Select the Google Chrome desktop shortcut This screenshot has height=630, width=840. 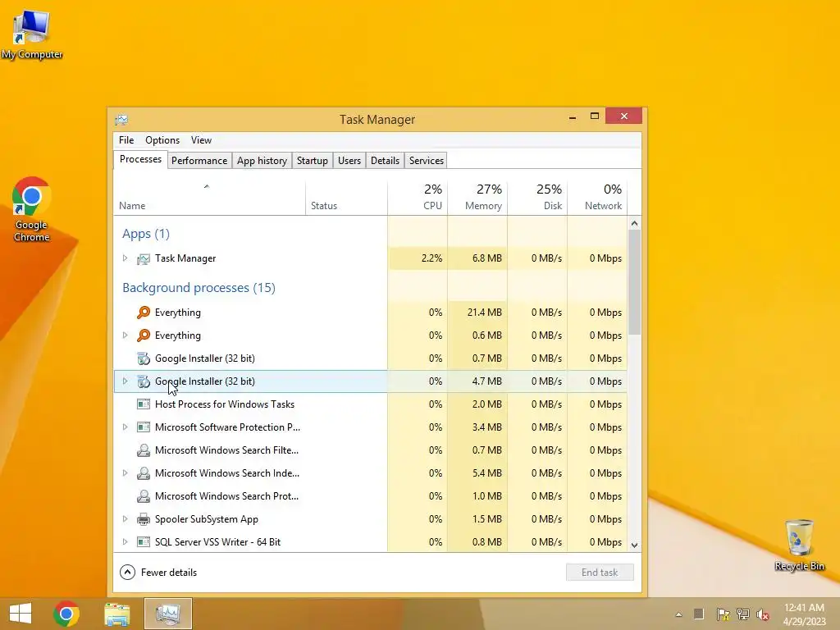tap(32, 209)
